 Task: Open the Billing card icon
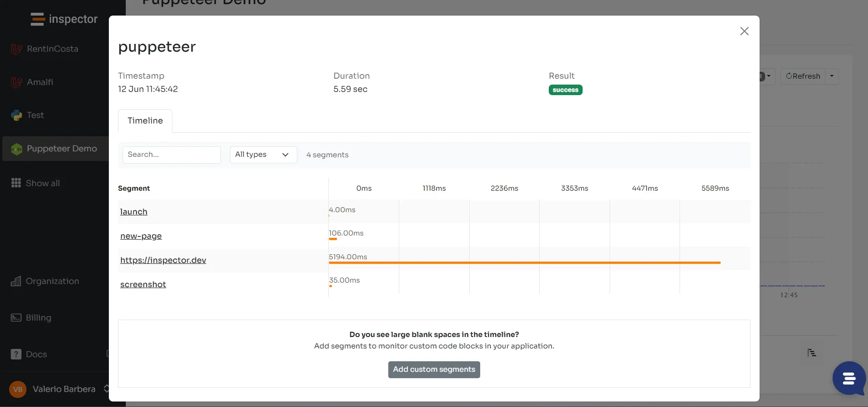tap(16, 318)
